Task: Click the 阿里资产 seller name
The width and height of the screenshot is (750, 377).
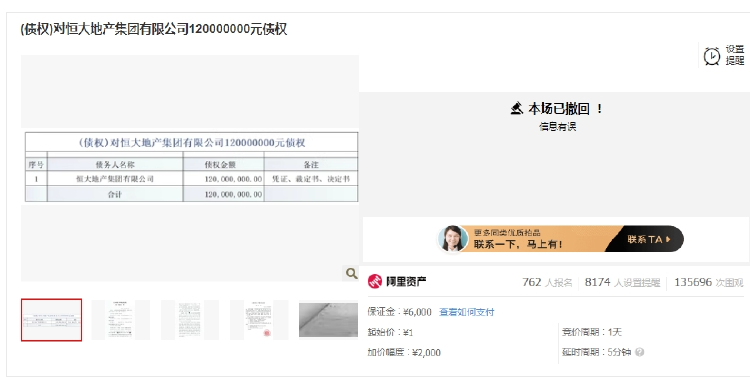Action: pos(406,281)
